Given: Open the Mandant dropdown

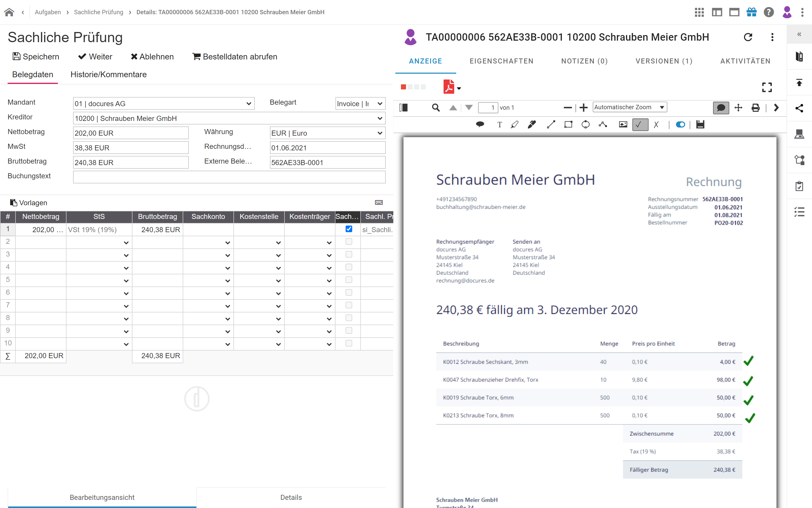Looking at the screenshot, I should click(164, 103).
